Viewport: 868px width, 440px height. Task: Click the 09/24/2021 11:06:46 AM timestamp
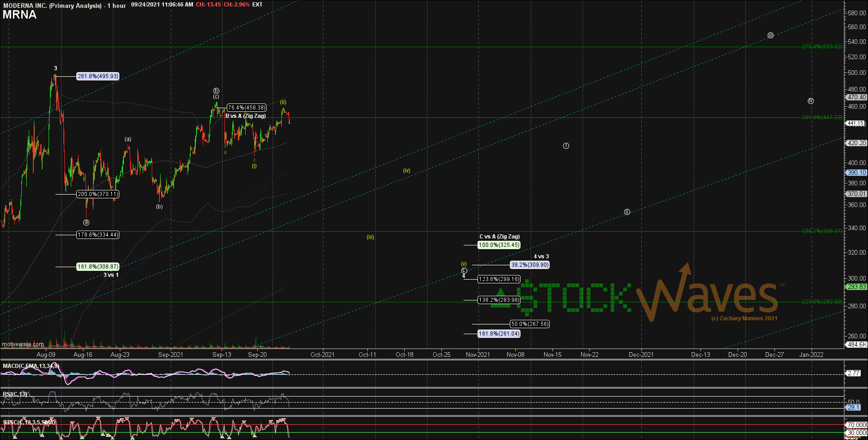[x=162, y=5]
